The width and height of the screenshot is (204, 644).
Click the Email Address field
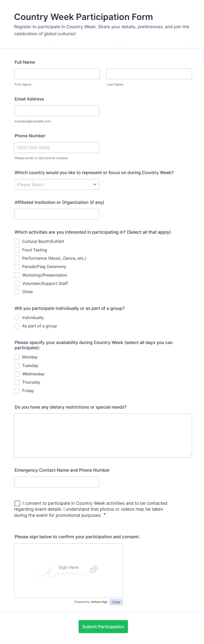click(x=57, y=111)
